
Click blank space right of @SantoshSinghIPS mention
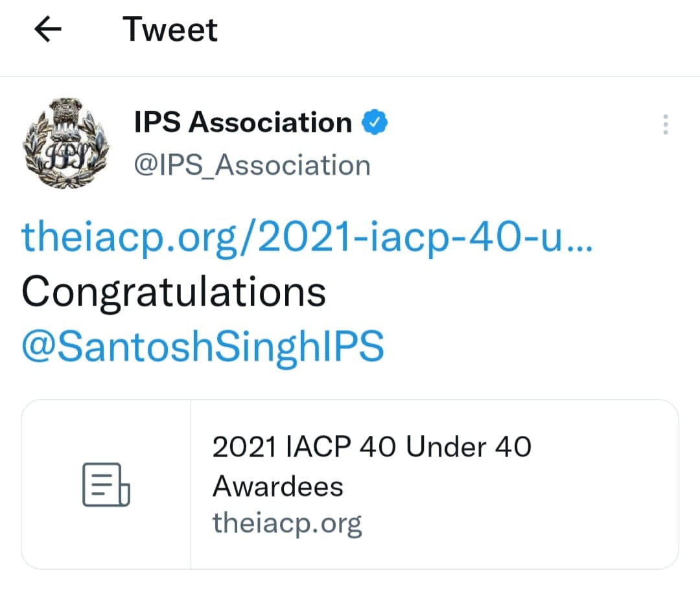coord(531,347)
